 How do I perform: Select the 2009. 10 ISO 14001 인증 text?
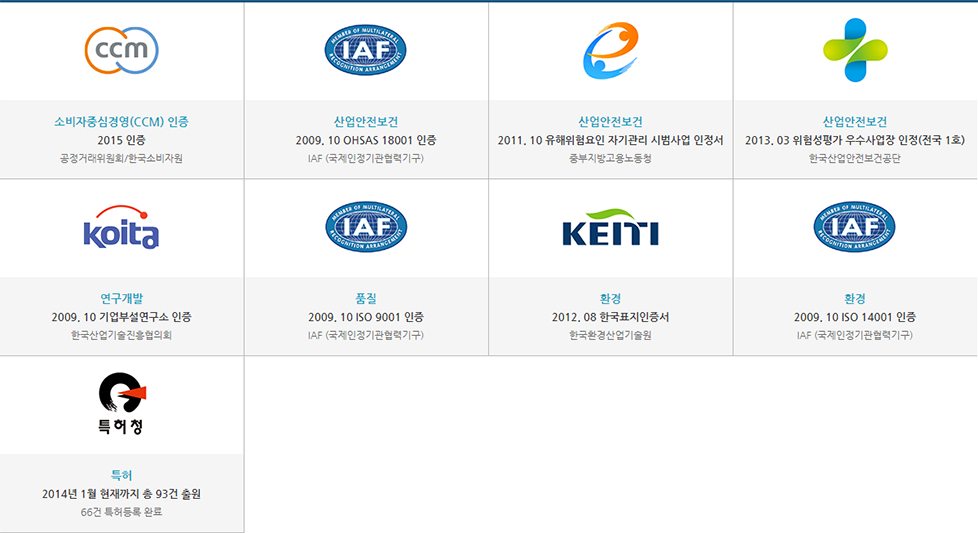pos(855,317)
